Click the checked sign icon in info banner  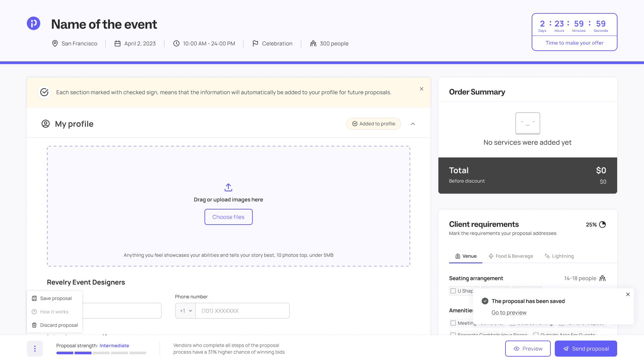[44, 92]
